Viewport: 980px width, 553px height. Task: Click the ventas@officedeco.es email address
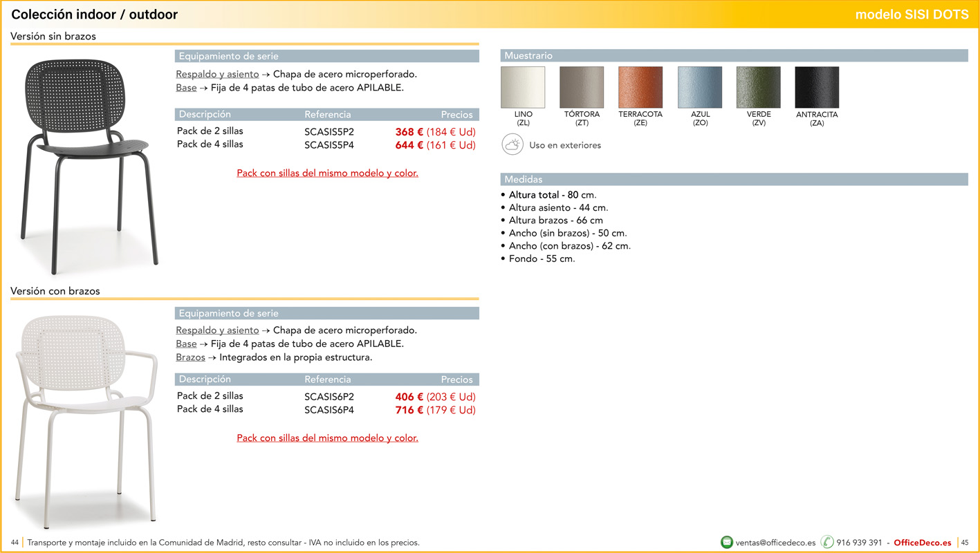click(x=775, y=543)
